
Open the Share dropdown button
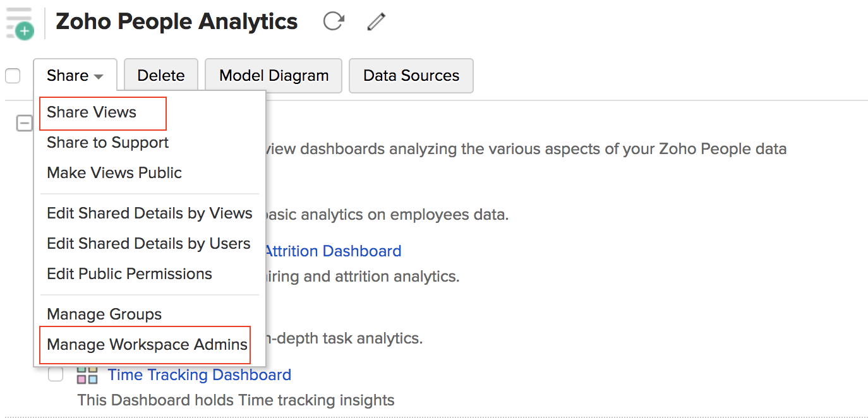pos(75,76)
